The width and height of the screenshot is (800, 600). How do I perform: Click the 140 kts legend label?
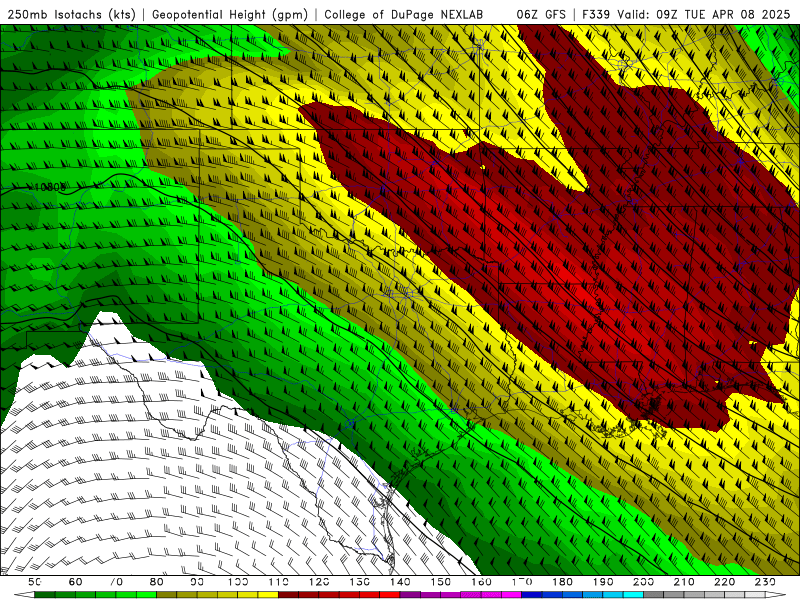(400, 582)
